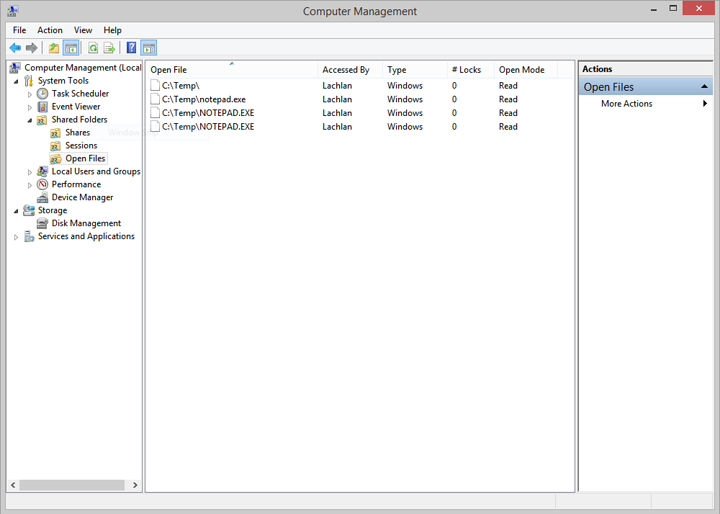Select the Sessions item under Shared Folders

tap(81, 146)
